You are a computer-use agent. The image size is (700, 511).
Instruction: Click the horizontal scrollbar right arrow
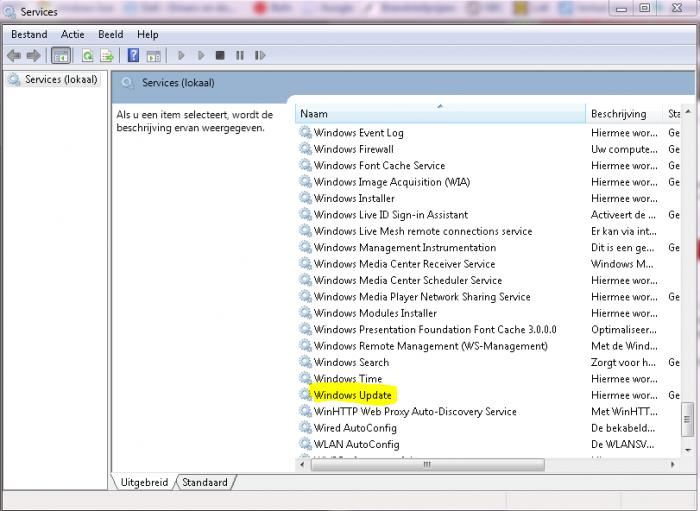point(673,465)
